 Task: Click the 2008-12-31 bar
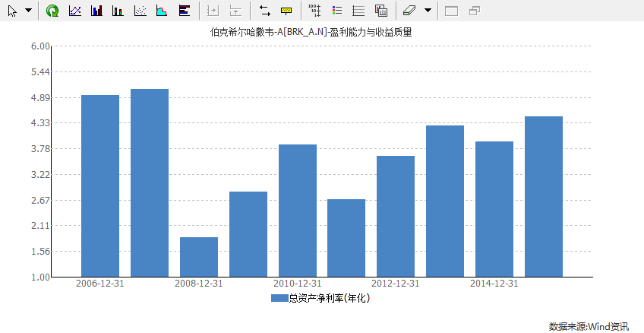click(x=199, y=257)
